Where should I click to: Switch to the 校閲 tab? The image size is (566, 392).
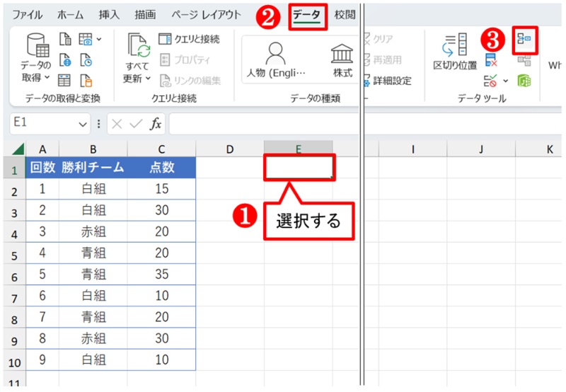(345, 15)
